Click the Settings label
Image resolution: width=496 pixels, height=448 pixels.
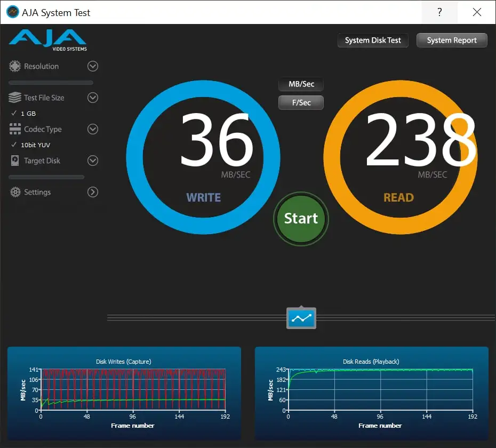37,192
